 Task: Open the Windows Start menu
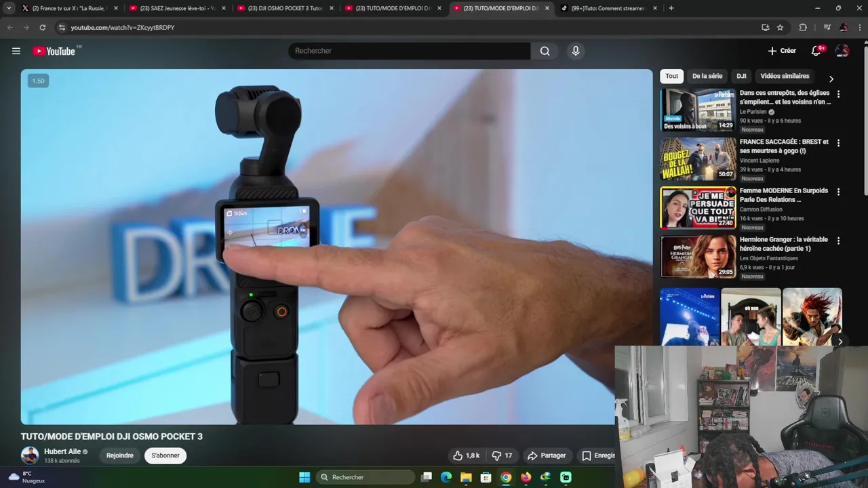click(304, 477)
